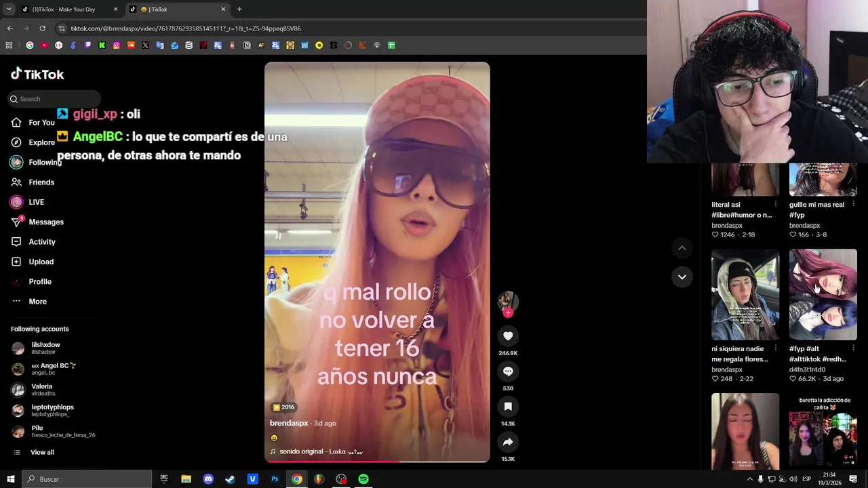Open Kick bookmark

pyautogui.click(x=102, y=45)
